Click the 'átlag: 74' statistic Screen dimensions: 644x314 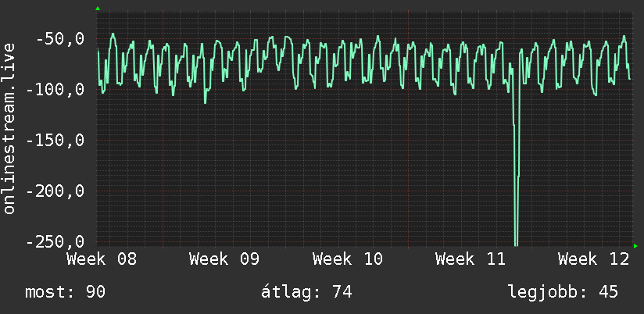[x=306, y=292]
